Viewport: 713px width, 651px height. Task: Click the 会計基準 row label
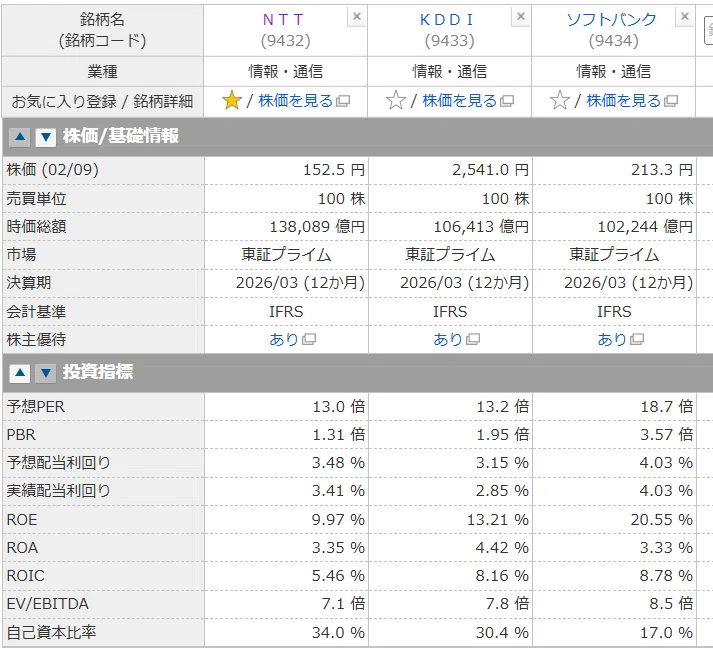pyautogui.click(x=36, y=311)
